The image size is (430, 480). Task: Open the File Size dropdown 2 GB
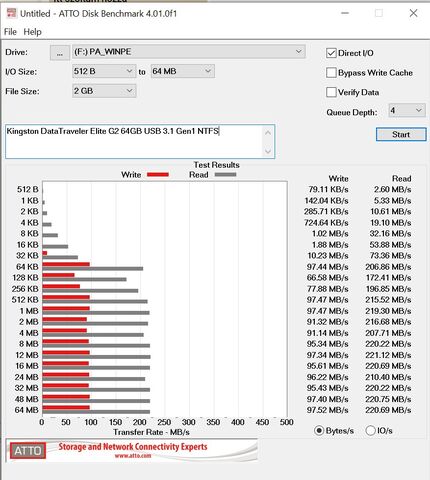104,91
